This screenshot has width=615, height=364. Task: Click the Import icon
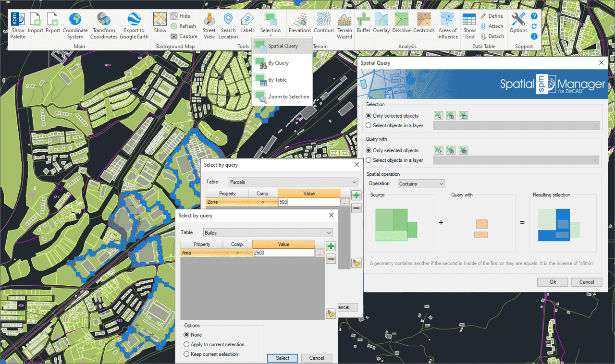36,24
